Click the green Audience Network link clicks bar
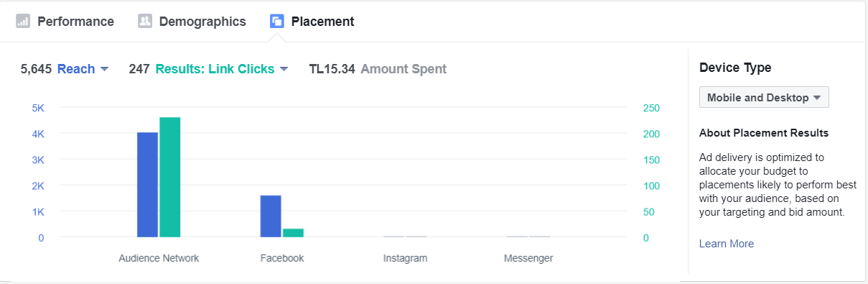Screen dimensions: 868x284 (170, 177)
